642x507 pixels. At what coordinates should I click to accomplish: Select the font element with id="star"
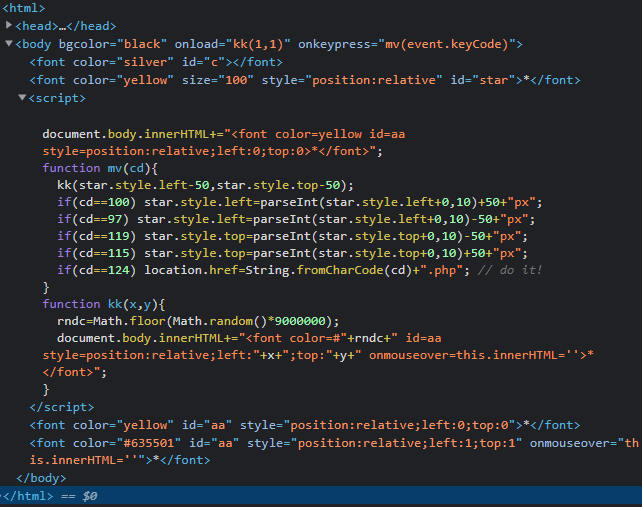point(305,80)
